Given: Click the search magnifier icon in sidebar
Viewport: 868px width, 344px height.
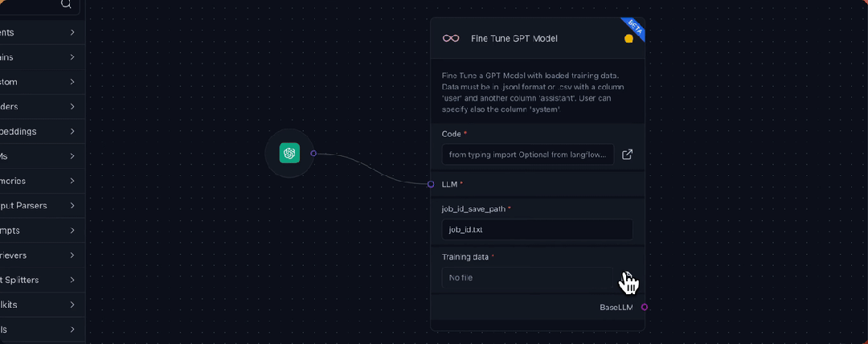Looking at the screenshot, I should click(67, 5).
